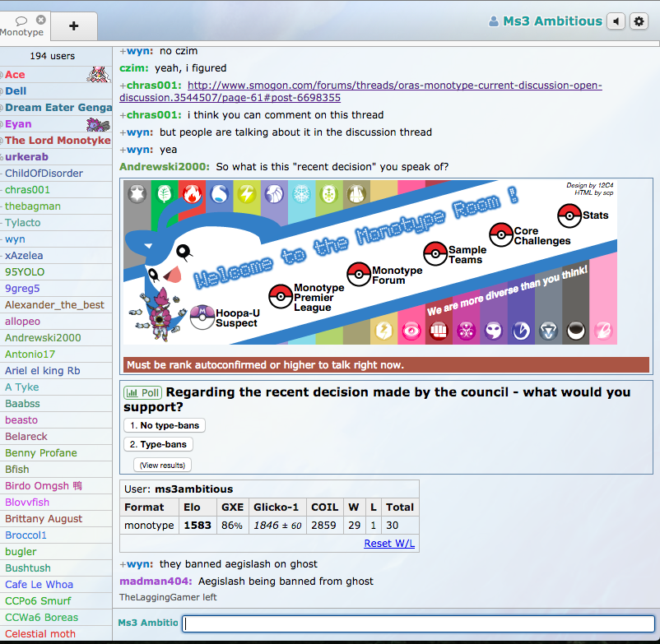Viewport: 660px width, 644px height.
Task: Click user Celestial moth in list
Action: (56, 633)
